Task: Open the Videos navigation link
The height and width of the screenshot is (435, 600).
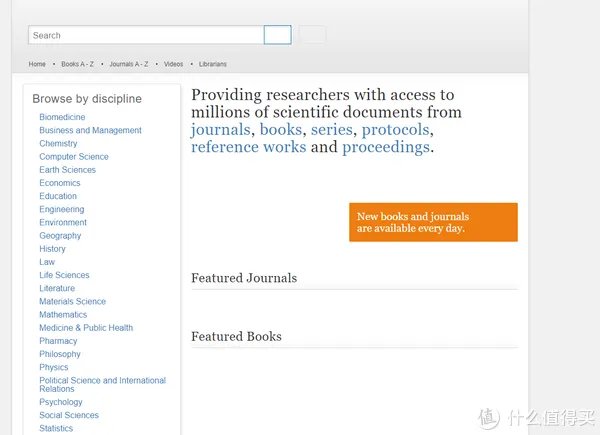Action: click(173, 64)
